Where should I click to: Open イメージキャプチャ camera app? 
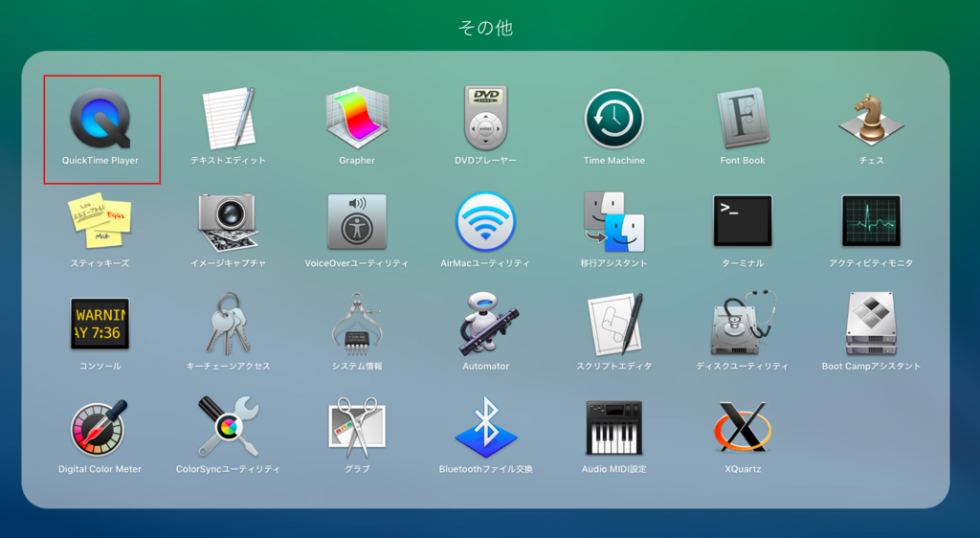pyautogui.click(x=229, y=222)
